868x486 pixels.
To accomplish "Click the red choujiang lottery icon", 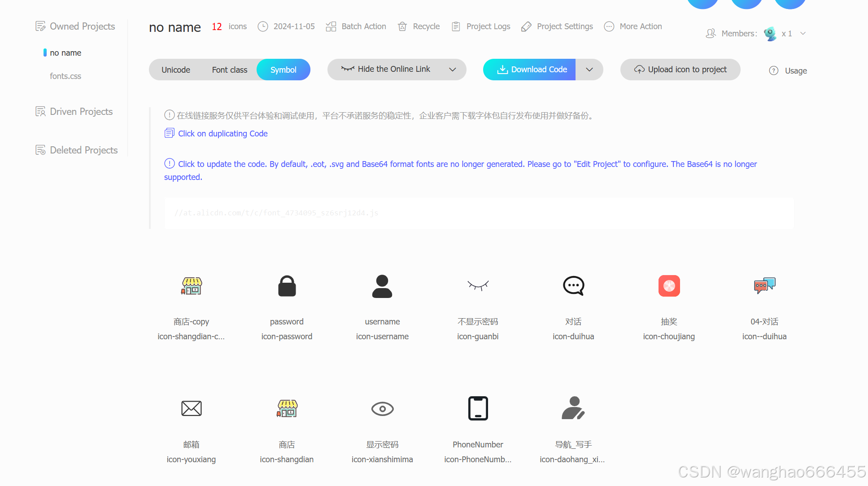I will 669,286.
